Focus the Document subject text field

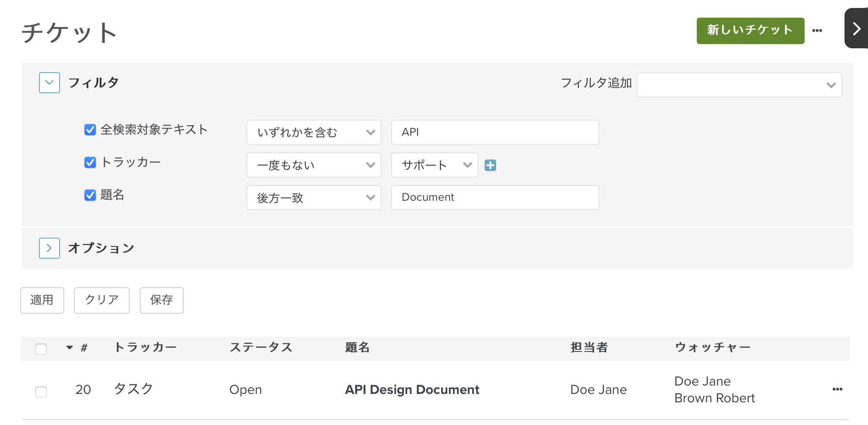click(x=495, y=198)
